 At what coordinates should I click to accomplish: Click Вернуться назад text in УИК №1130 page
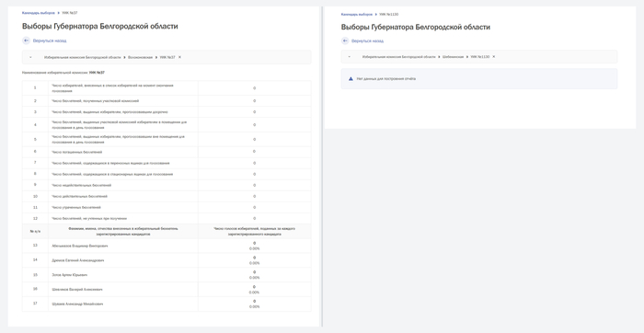tap(368, 40)
